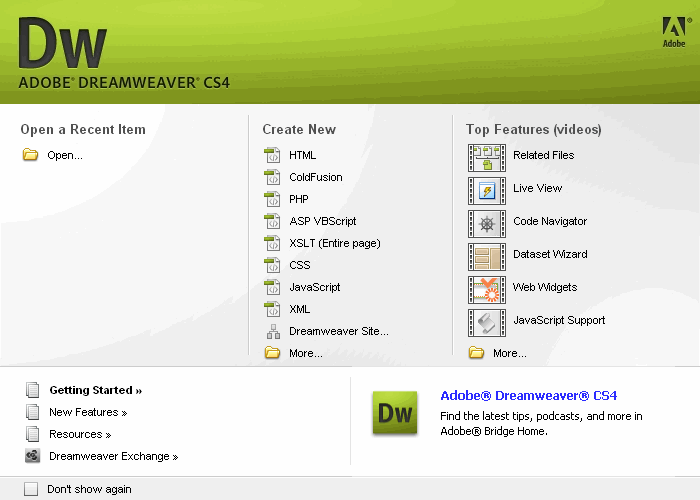Viewport: 700px width, 500px height.
Task: Enable the Don't show again checkbox
Action: click(x=31, y=489)
